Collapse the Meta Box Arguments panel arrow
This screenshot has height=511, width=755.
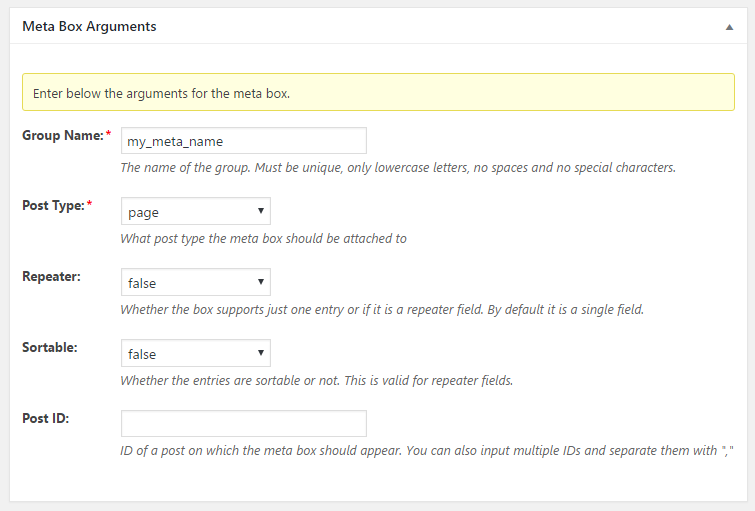pyautogui.click(x=729, y=27)
